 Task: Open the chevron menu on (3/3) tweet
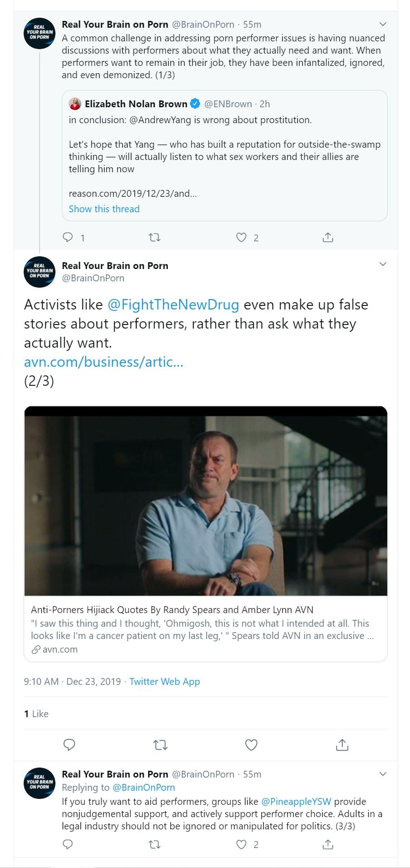pyautogui.click(x=383, y=774)
